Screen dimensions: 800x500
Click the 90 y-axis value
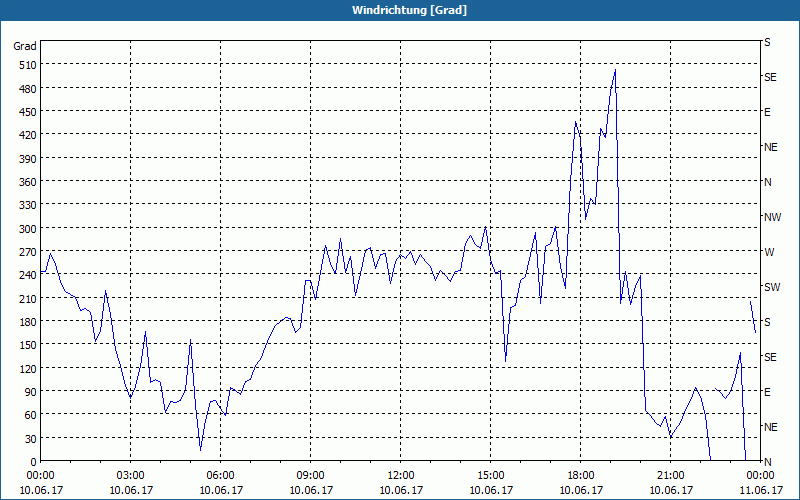[31, 391]
